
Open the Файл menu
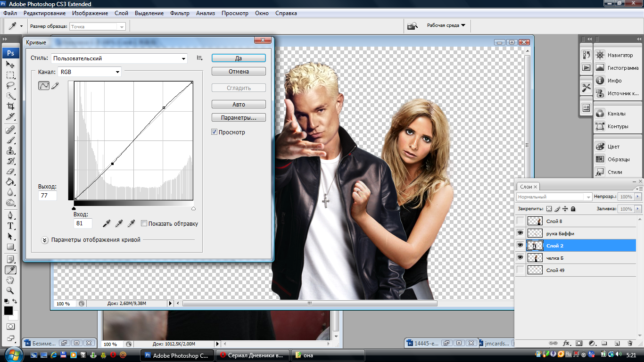point(10,13)
